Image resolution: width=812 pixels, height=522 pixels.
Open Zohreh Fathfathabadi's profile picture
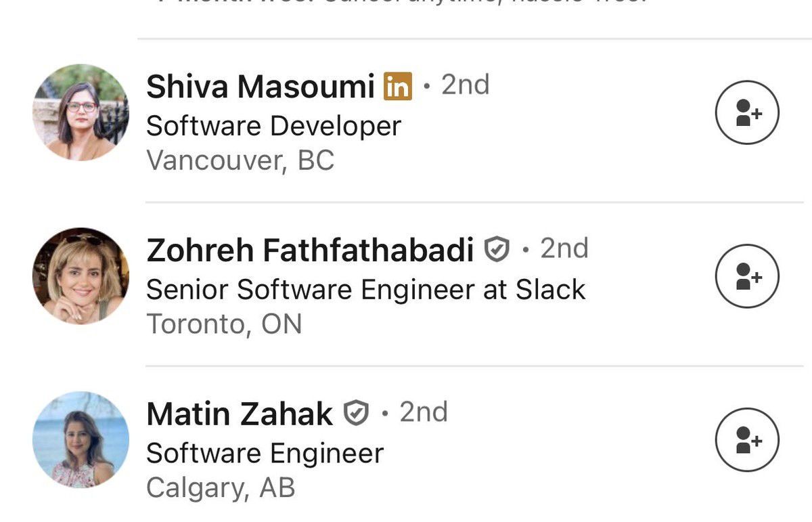(x=81, y=276)
